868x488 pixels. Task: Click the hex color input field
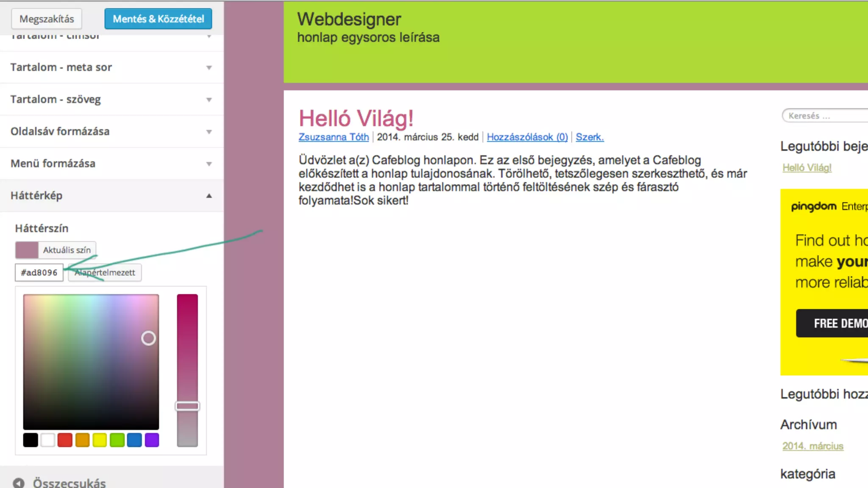point(39,273)
